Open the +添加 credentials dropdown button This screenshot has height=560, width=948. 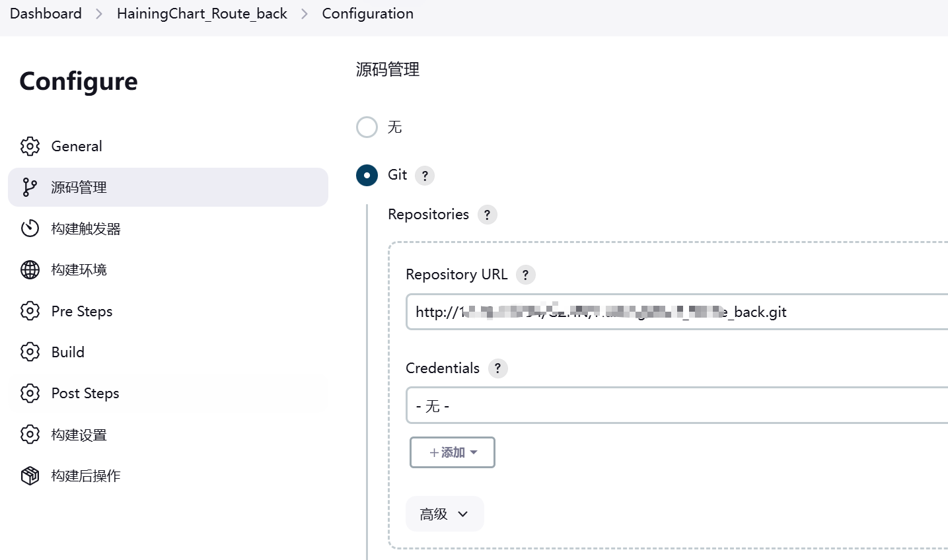(x=453, y=452)
